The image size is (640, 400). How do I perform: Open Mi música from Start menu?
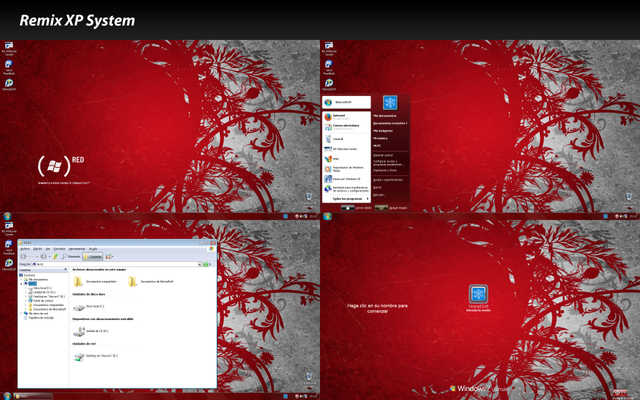pos(380,138)
